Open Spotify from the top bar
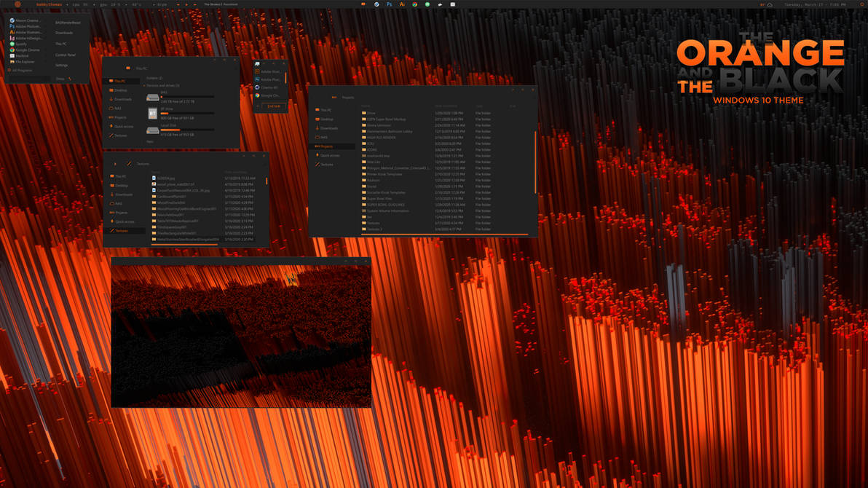The height and width of the screenshot is (488, 868). click(427, 4)
